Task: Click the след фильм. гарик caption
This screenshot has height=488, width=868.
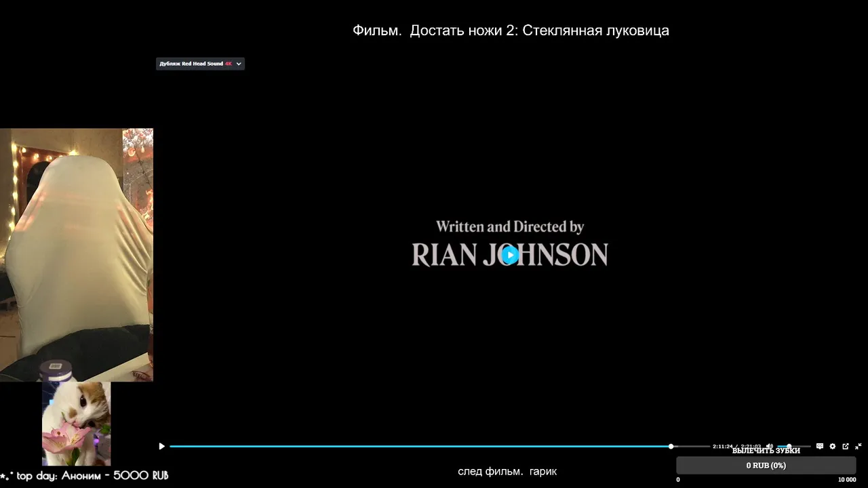Action: click(507, 471)
